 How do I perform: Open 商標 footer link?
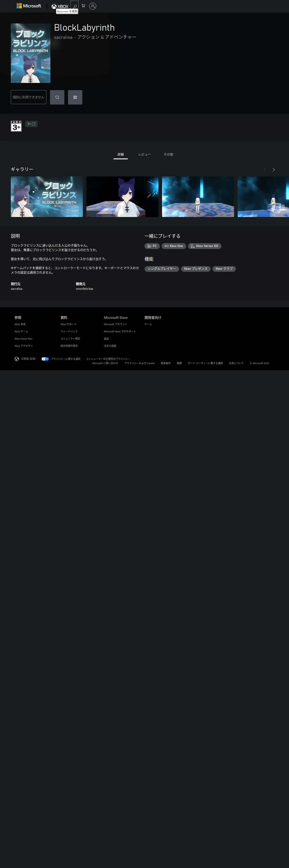point(179,363)
